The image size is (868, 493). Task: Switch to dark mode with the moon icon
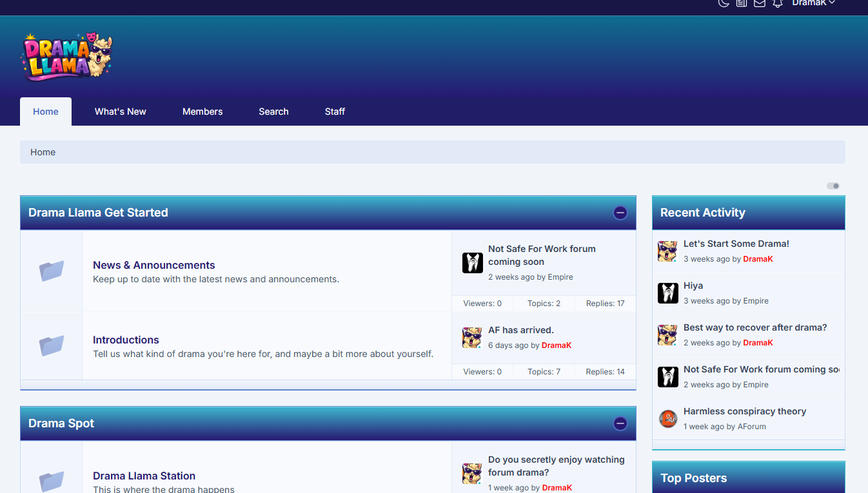[x=724, y=3]
